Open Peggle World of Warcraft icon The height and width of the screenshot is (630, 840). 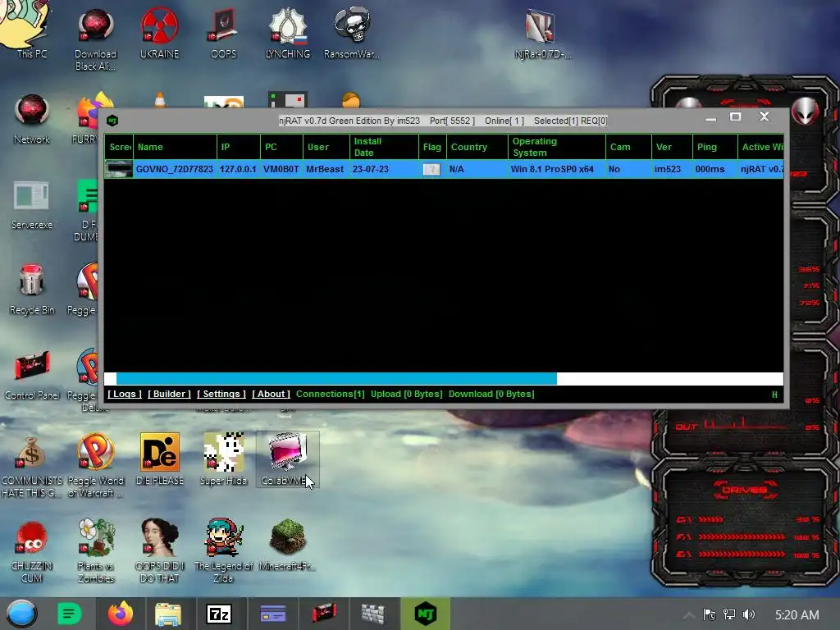pos(95,466)
